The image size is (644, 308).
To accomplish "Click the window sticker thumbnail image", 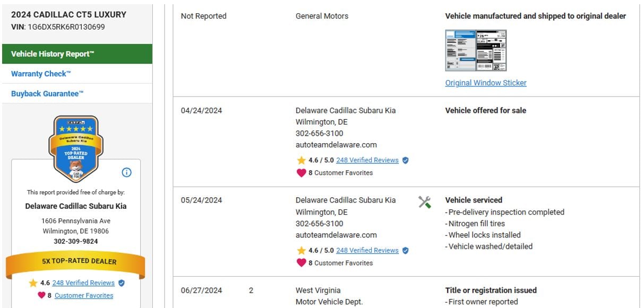I will point(476,50).
